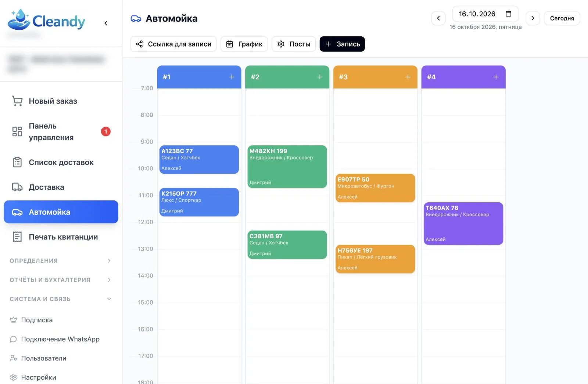Screen dimensions: 588x384
Task: Open the calendar picker icon in date field
Action: tap(509, 14)
